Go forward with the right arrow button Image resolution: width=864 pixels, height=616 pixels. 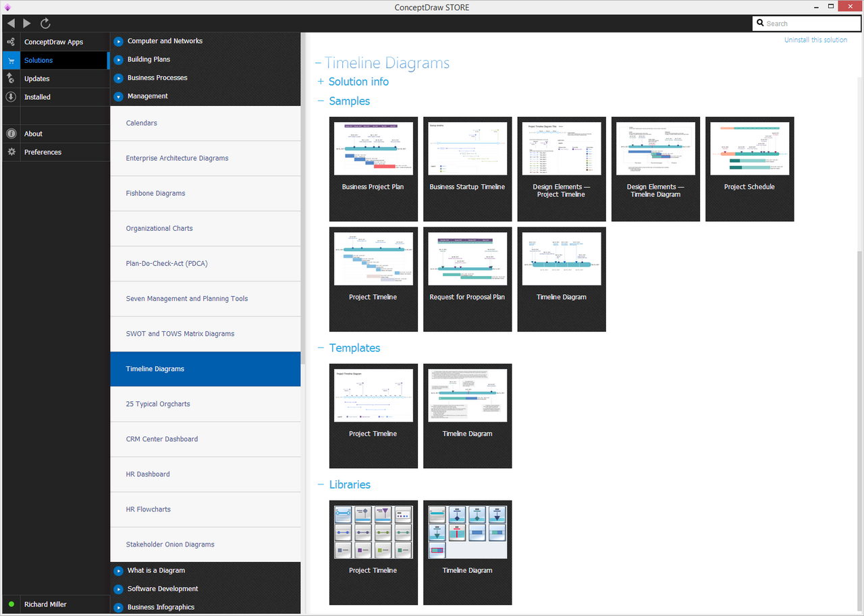click(x=27, y=23)
